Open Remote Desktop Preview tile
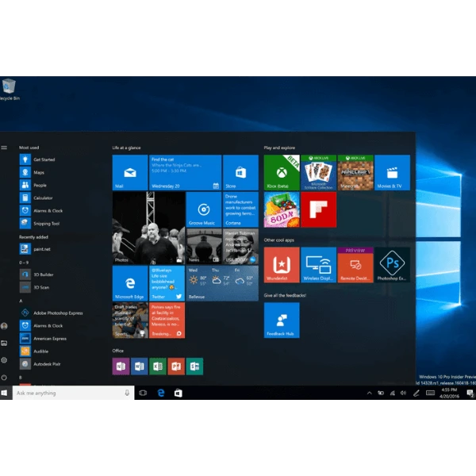Image resolution: width=476 pixels, height=476 pixels. point(355,265)
